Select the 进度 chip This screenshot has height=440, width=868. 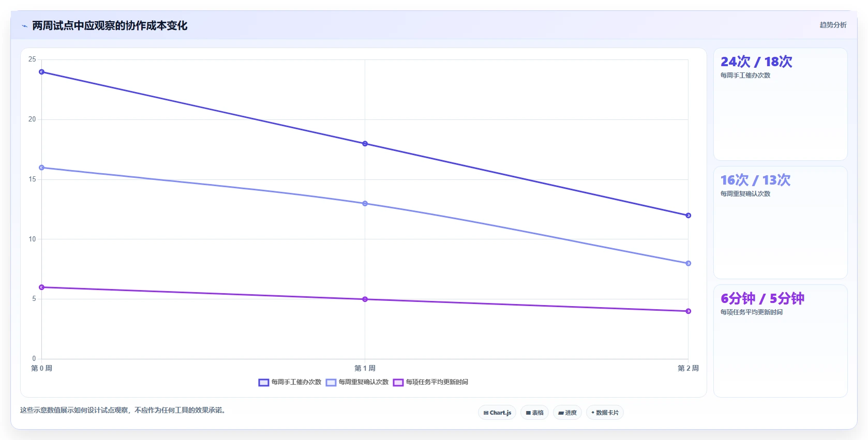[x=567, y=413]
